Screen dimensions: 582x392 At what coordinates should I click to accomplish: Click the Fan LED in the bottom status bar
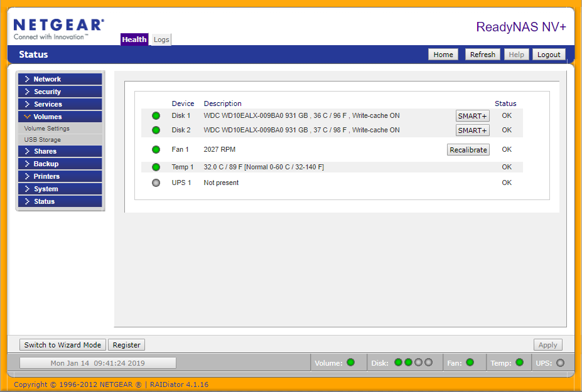470,363
